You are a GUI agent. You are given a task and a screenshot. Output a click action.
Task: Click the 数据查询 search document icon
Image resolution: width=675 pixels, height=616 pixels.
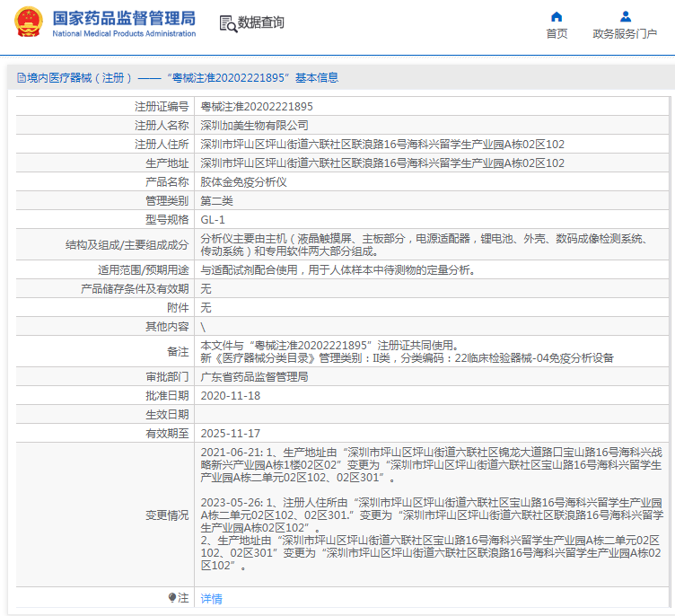pos(228,23)
